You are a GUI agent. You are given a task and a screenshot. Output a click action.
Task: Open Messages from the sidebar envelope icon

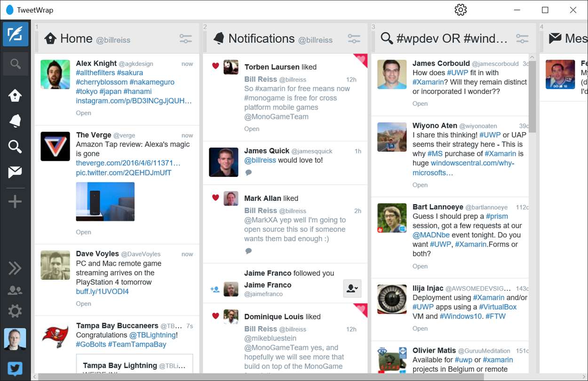point(15,172)
